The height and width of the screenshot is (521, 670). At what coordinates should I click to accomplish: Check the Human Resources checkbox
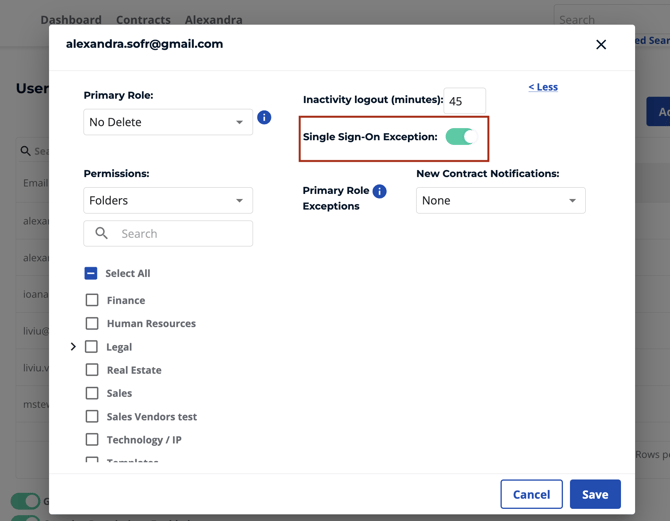coord(92,323)
